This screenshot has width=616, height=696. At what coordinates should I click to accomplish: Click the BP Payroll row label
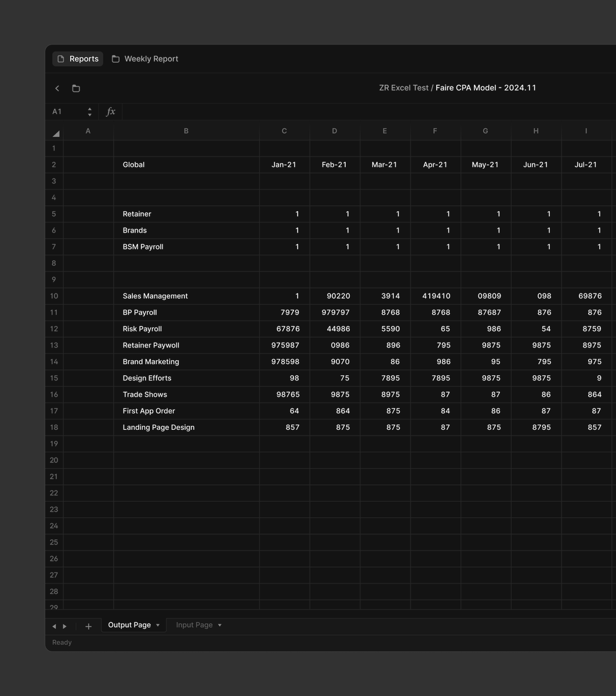pyautogui.click(x=140, y=312)
